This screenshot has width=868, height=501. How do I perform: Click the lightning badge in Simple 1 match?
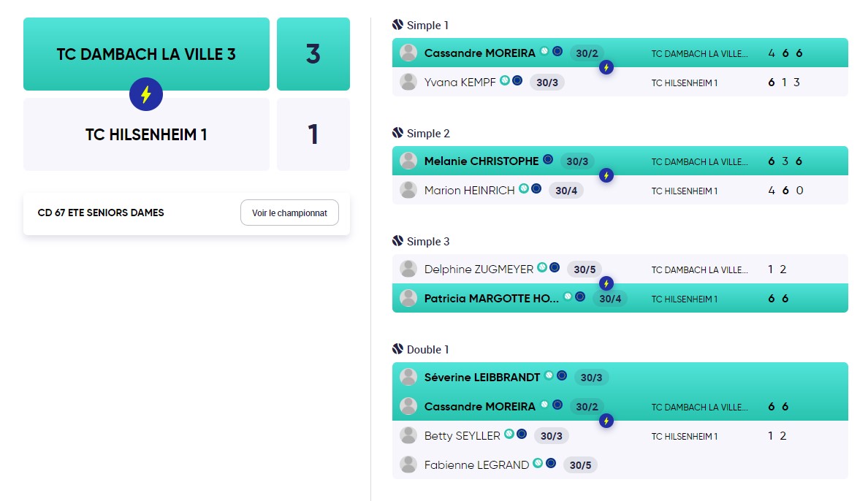point(606,67)
